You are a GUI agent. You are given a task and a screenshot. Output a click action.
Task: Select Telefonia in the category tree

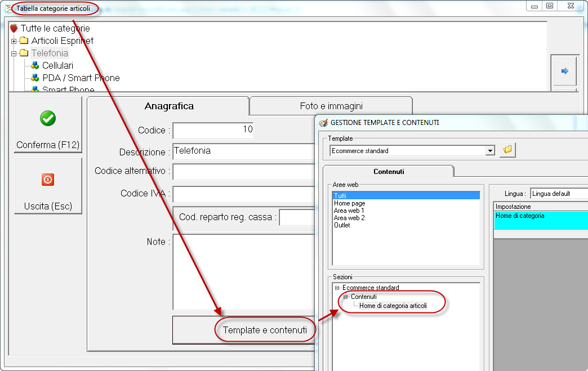[50, 53]
